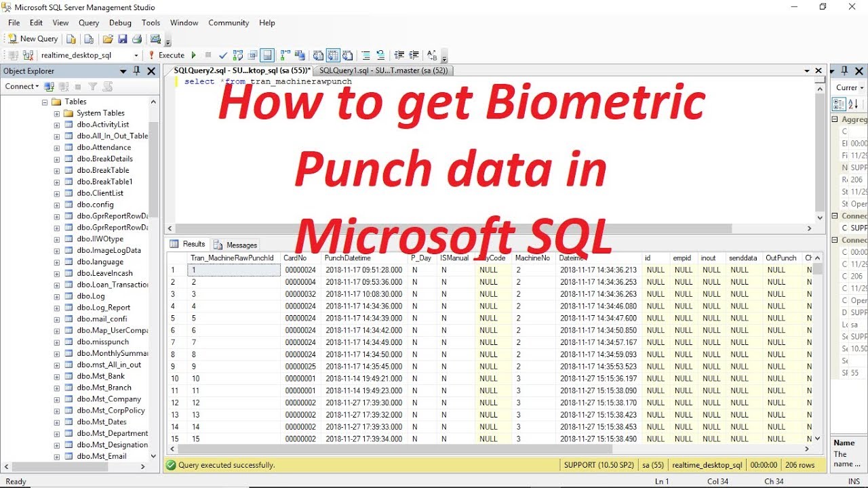Open Object Explorer window position dropdown arrow
The height and width of the screenshot is (488, 868).
pyautogui.click(x=123, y=71)
